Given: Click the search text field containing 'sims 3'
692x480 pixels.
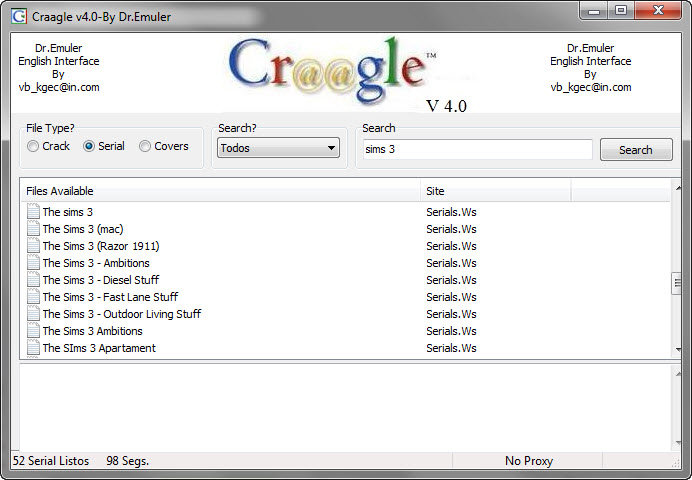Looking at the screenshot, I should pos(478,149).
